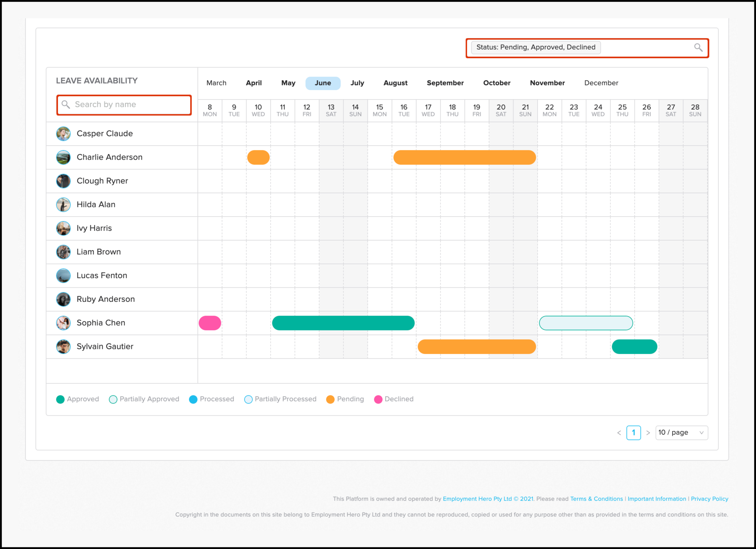Go to next page arrow
The height and width of the screenshot is (549, 756).
648,433
